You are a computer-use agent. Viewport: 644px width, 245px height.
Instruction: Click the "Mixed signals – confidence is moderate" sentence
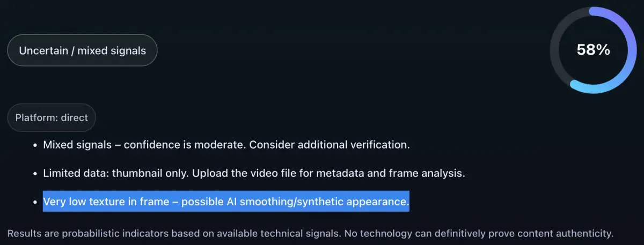pos(144,145)
